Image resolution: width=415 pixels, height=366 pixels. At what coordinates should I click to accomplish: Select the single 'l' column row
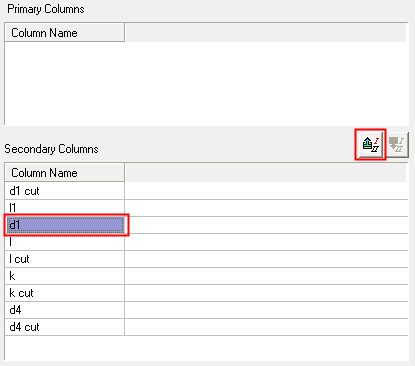[65, 242]
